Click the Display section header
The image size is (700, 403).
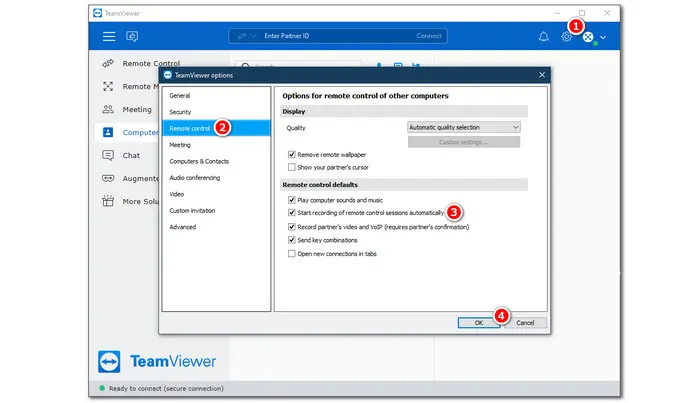coord(404,111)
